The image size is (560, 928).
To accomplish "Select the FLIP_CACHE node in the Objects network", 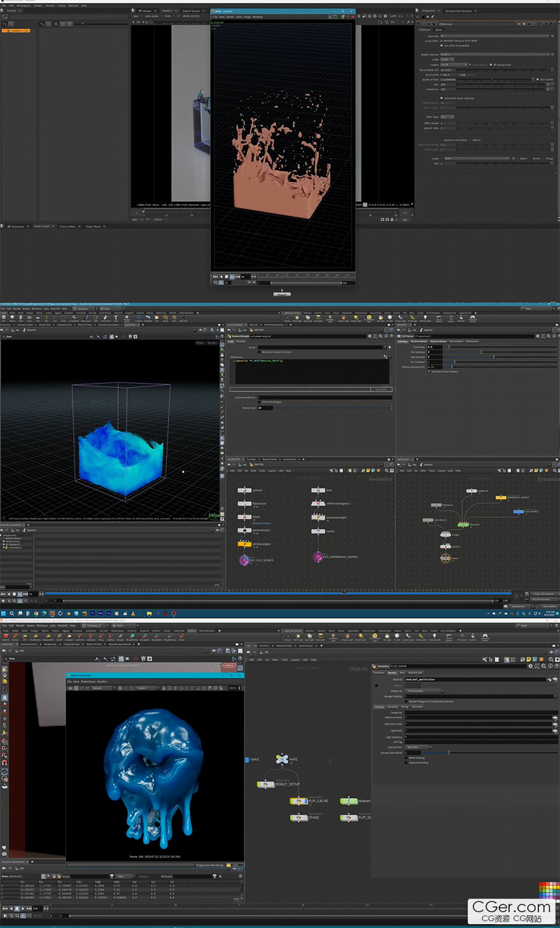I will pos(299,801).
